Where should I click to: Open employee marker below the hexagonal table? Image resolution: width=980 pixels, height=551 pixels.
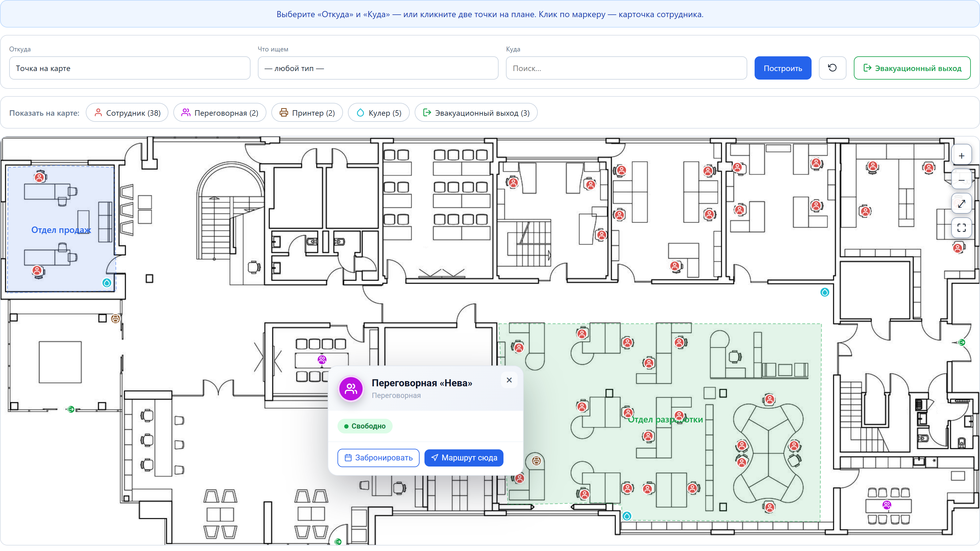click(x=770, y=507)
